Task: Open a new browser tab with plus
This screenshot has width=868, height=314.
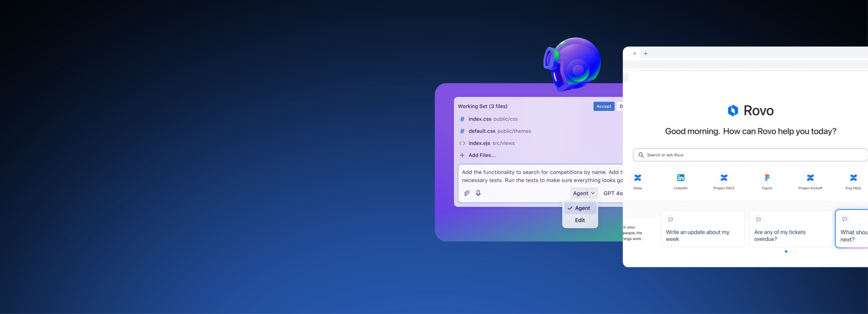Action: (x=646, y=54)
